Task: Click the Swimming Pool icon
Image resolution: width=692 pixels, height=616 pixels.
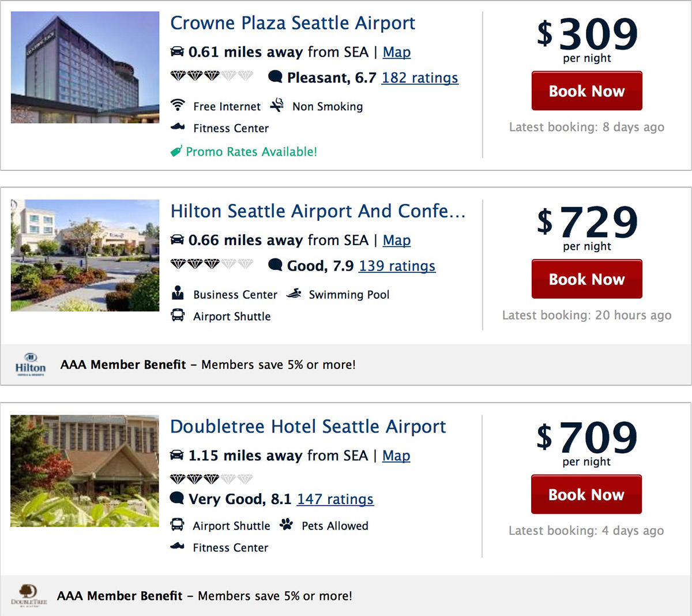Action: coord(294,293)
